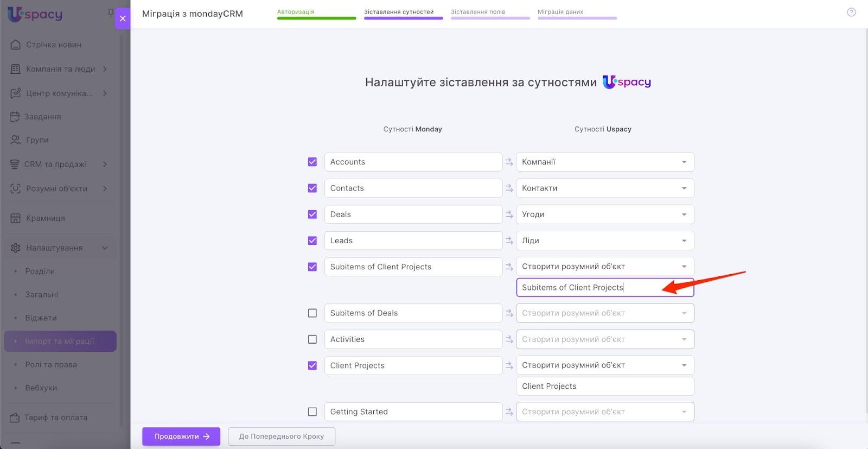The image size is (868, 449).
Task: Enable the Subitems of Deals checkbox
Action: [312, 313]
